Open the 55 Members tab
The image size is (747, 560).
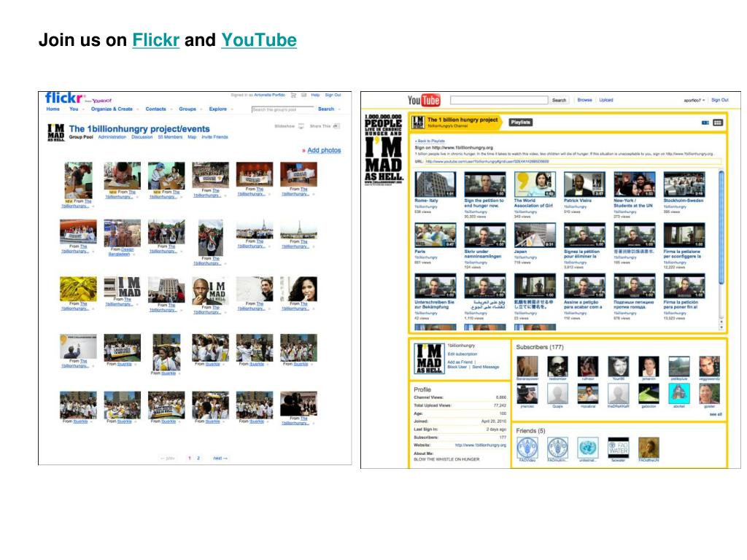pos(170,137)
